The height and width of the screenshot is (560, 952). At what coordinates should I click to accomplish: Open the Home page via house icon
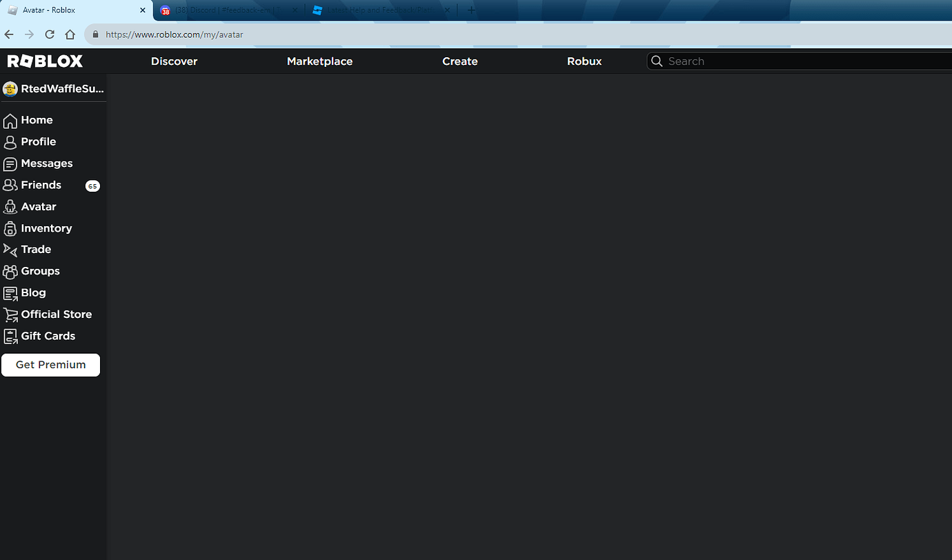pos(11,120)
